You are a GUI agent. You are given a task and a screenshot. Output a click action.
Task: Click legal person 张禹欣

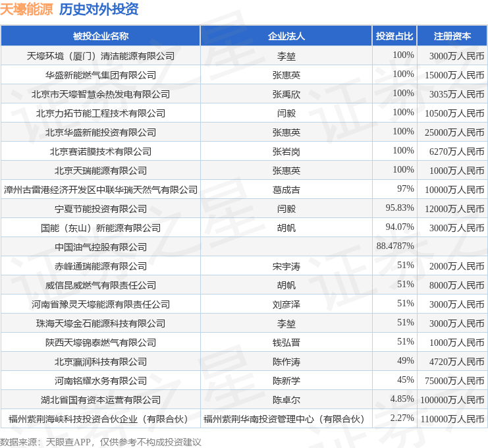tap(286, 94)
